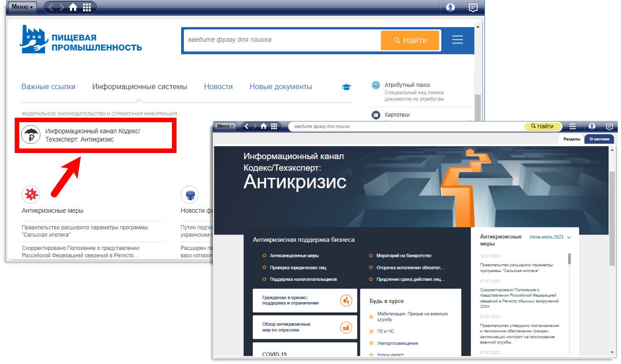Screen dimensions: 621x364
Task: Click the home icon in front window
Action: [x=264, y=126]
